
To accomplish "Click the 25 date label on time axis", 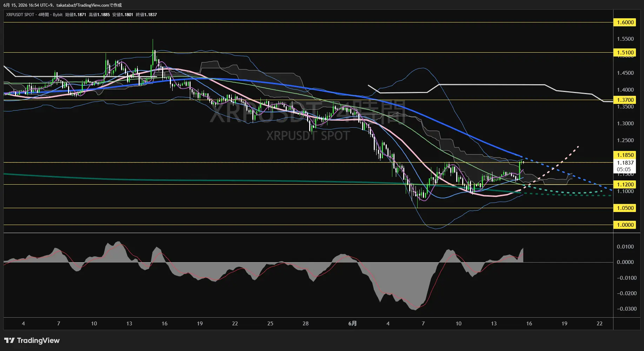I will 270,324.
